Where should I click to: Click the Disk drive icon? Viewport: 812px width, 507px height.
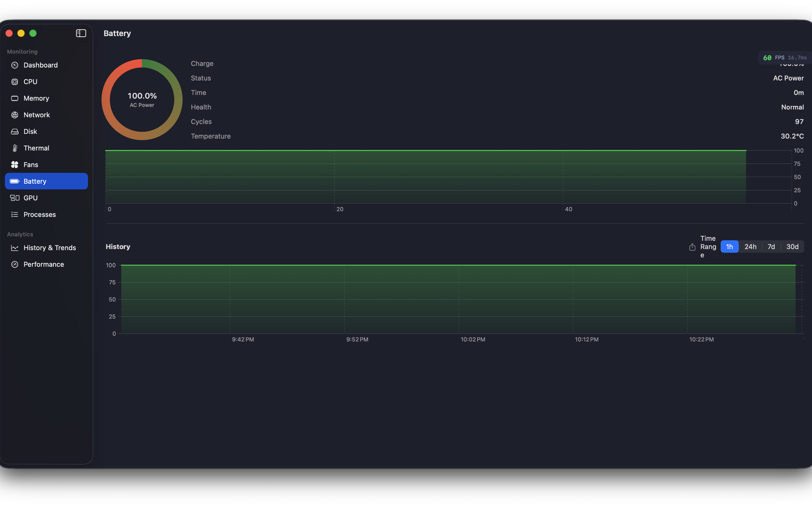coord(15,132)
